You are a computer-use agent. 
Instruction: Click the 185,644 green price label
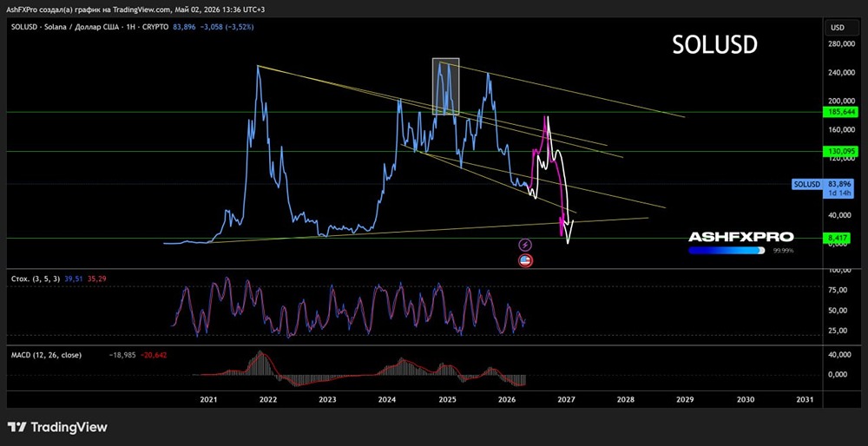coord(843,112)
